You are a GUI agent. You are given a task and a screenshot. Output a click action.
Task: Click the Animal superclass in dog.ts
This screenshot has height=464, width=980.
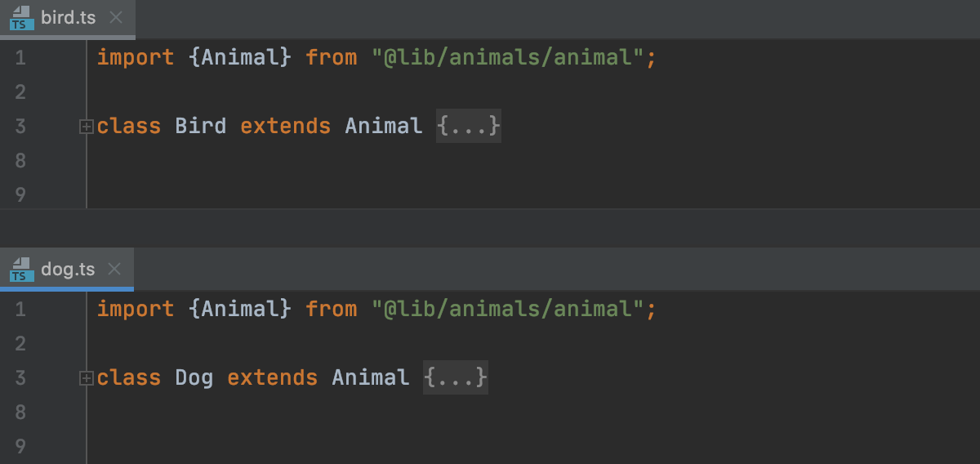[370, 378]
